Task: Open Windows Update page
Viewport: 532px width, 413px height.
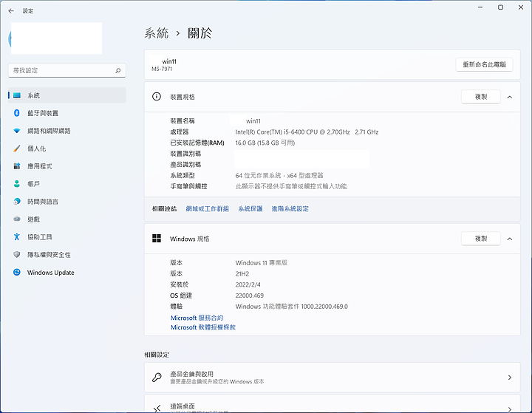Action: point(67,272)
